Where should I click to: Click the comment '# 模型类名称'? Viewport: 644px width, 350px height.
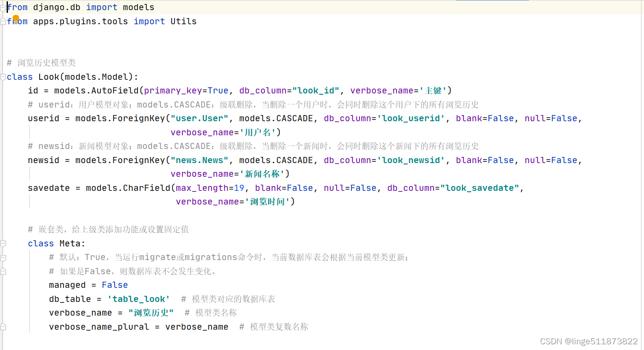pyautogui.click(x=211, y=313)
